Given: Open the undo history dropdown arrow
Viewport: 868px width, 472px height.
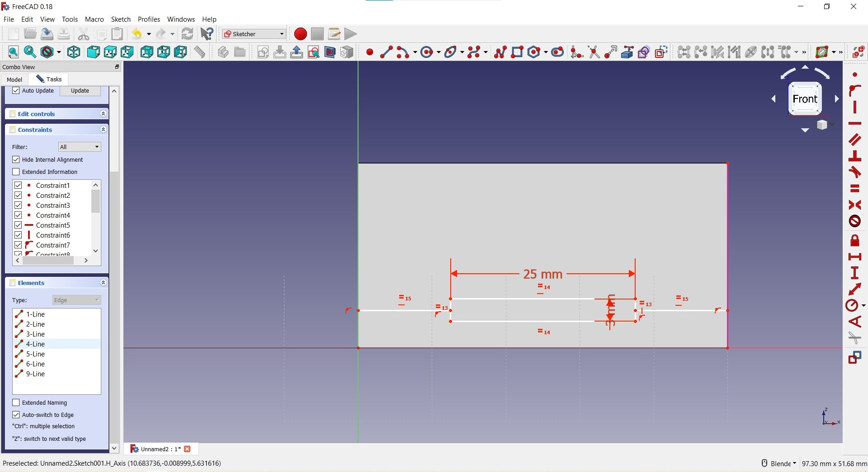Looking at the screenshot, I should coord(149,34).
